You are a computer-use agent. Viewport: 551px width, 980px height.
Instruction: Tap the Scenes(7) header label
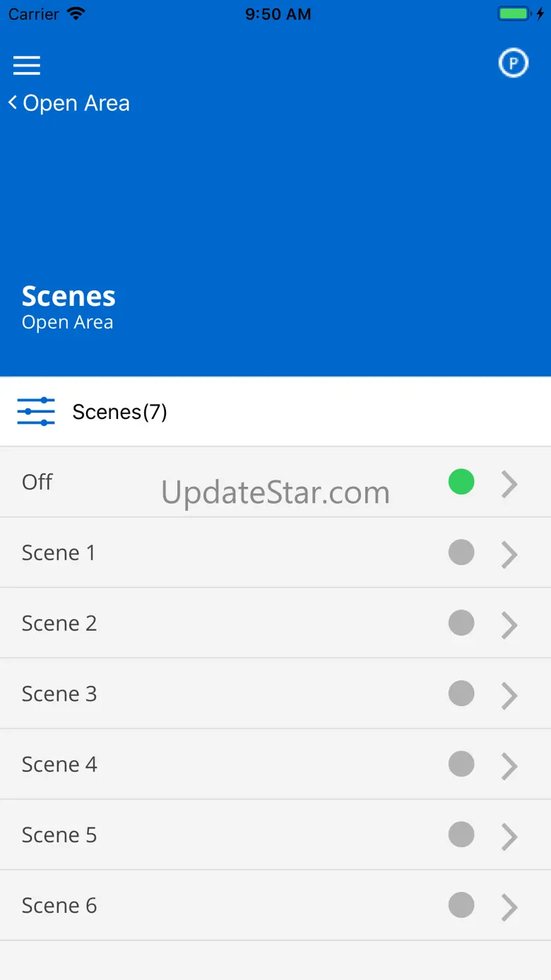[x=120, y=412]
